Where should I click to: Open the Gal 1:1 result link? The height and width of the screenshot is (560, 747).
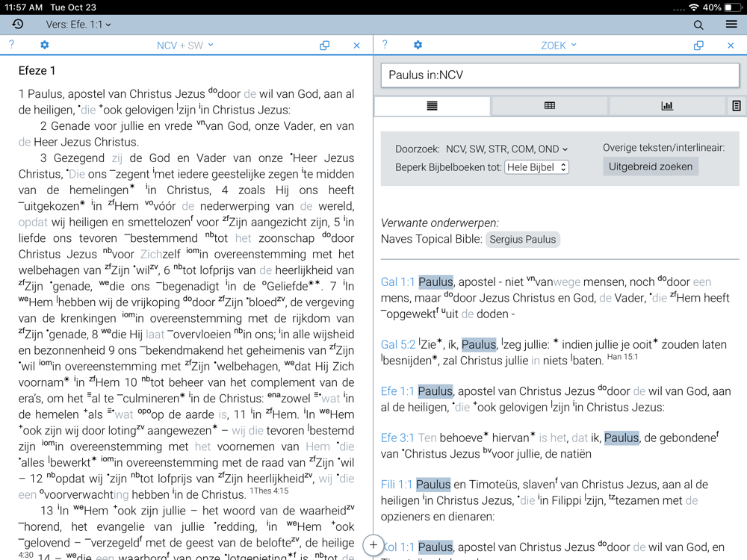(x=397, y=282)
